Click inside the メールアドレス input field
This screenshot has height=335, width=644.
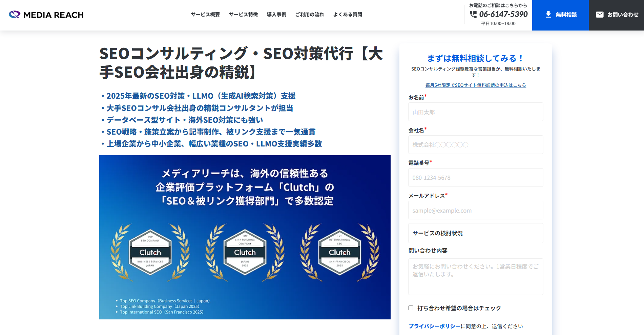476,210
